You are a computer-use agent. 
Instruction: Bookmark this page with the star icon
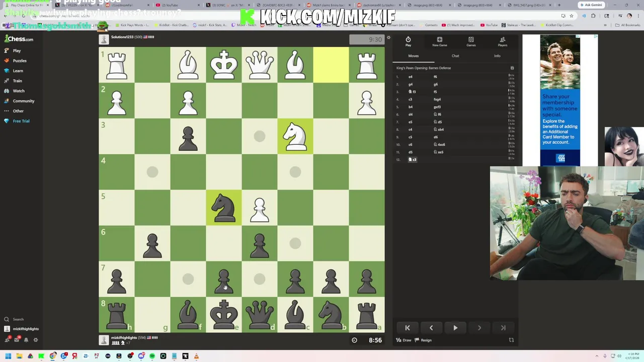tap(572, 16)
